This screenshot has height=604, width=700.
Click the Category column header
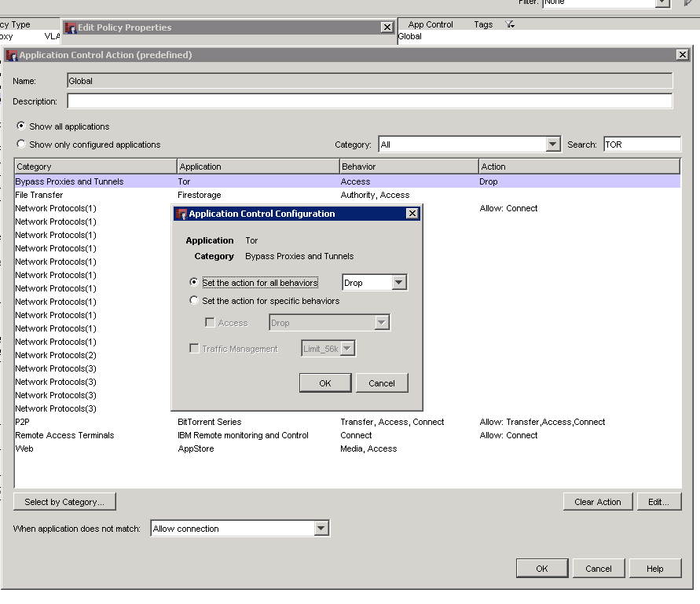click(x=95, y=167)
